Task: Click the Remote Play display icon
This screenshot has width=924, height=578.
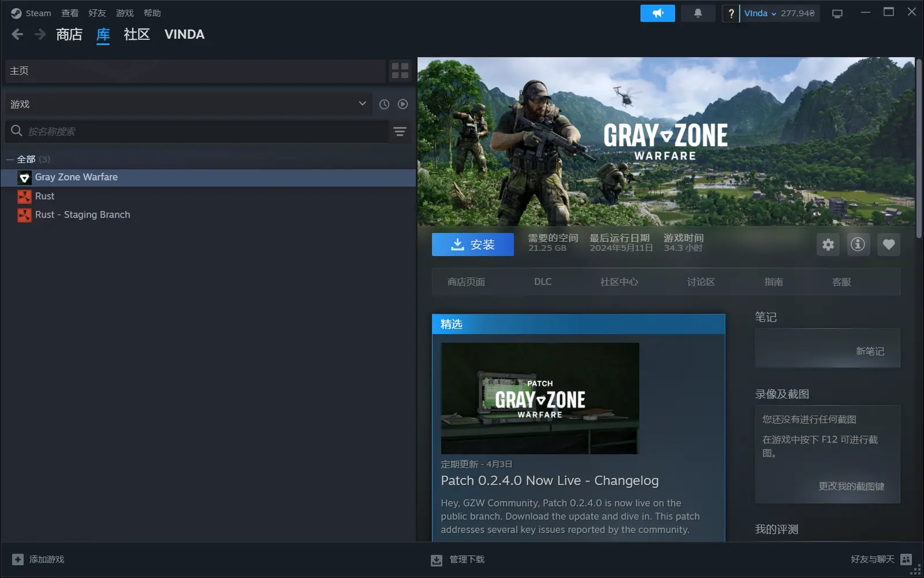Action: click(837, 12)
